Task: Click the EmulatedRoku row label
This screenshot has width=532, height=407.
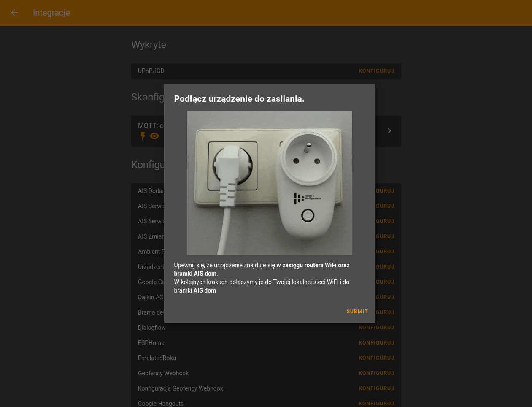Action: click(x=157, y=358)
